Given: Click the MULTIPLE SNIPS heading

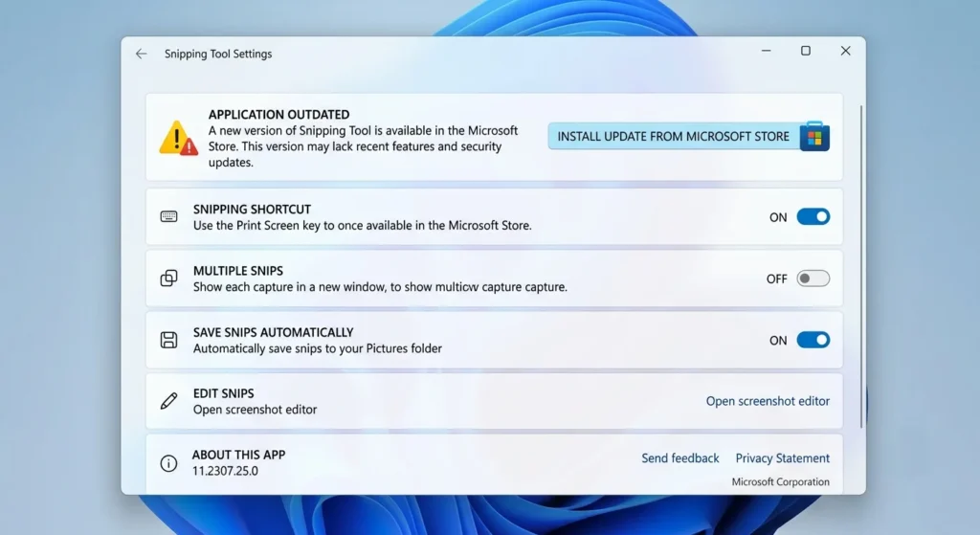Looking at the screenshot, I should pos(238,271).
